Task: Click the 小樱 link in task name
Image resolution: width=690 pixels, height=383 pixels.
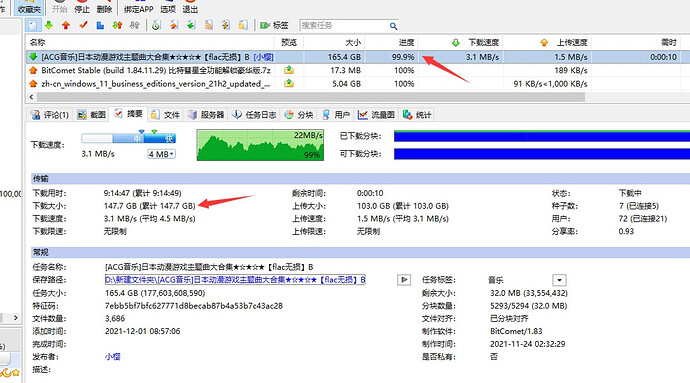Action: [x=264, y=57]
